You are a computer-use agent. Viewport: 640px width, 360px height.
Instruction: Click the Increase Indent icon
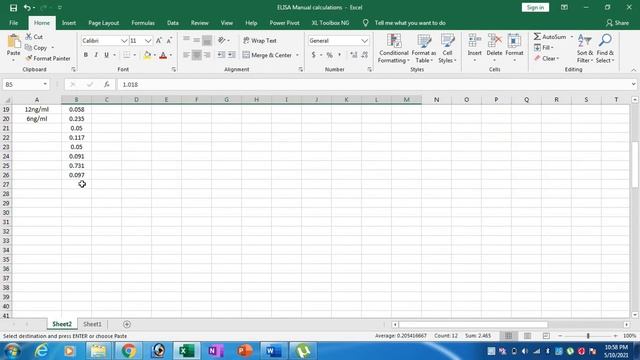click(231, 55)
